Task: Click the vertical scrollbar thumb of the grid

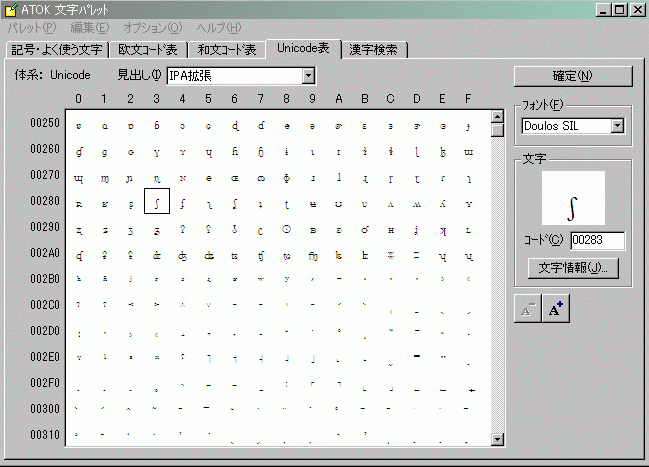Action: click(x=497, y=130)
